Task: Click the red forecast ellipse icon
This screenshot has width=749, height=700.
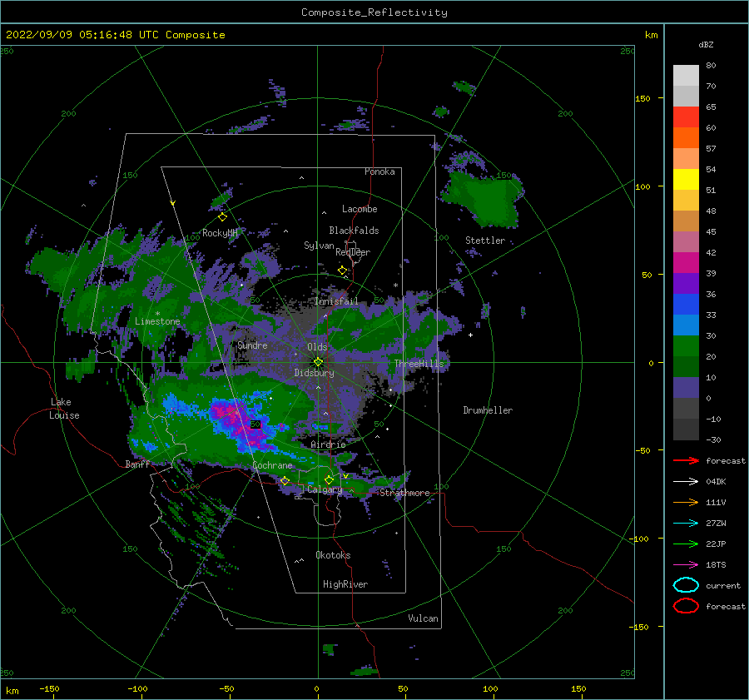Action: pos(686,606)
